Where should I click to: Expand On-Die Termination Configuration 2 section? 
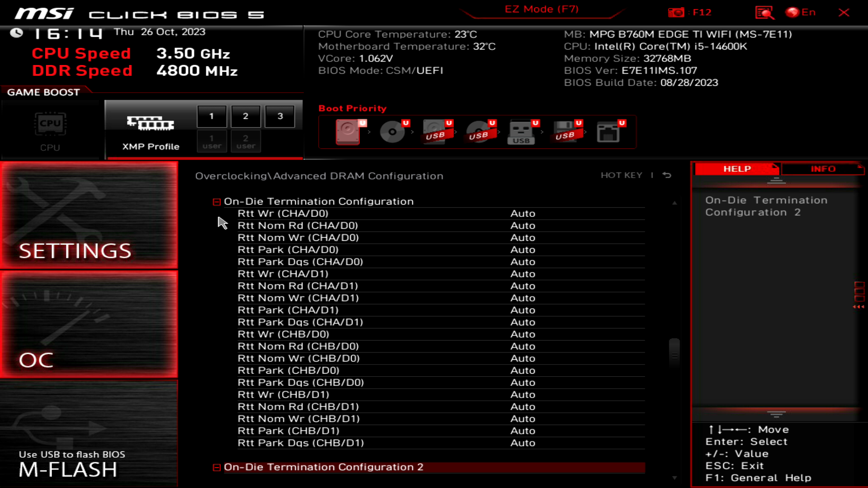coord(217,467)
